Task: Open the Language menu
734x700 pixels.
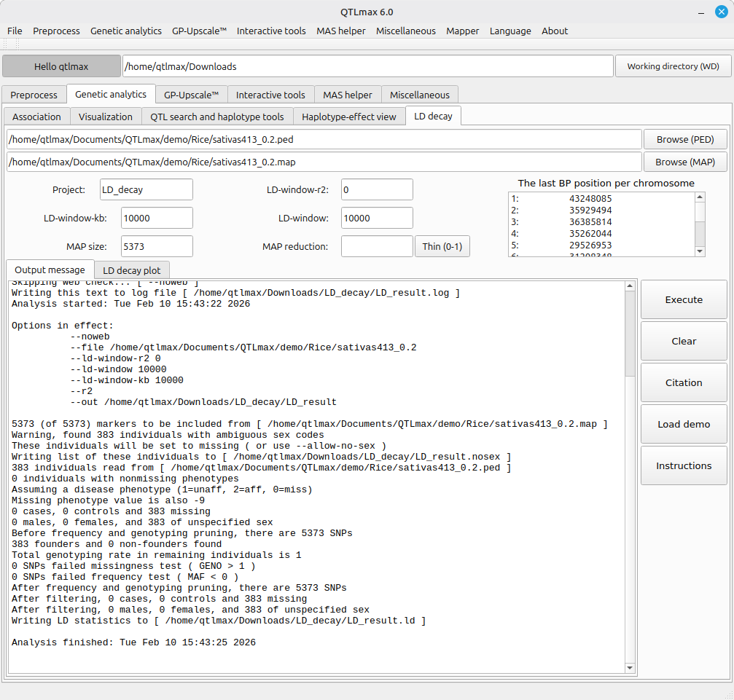Action: (x=510, y=31)
